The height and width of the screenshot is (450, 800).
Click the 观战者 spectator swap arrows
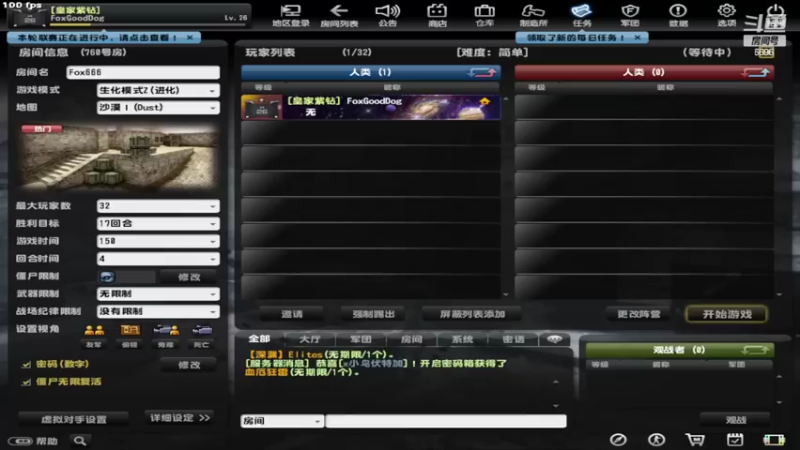point(755,350)
